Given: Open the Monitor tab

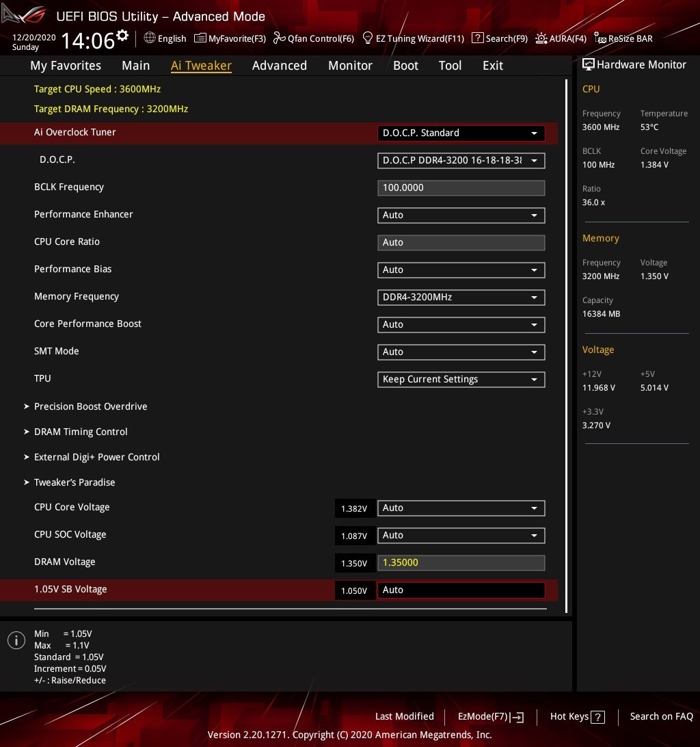Looking at the screenshot, I should click(x=350, y=66).
